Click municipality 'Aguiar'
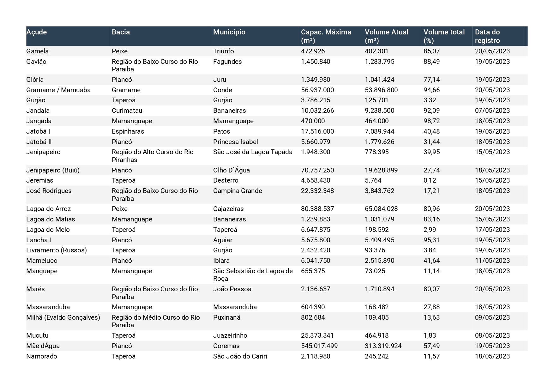This screenshot has height=392, width=554. (223, 240)
